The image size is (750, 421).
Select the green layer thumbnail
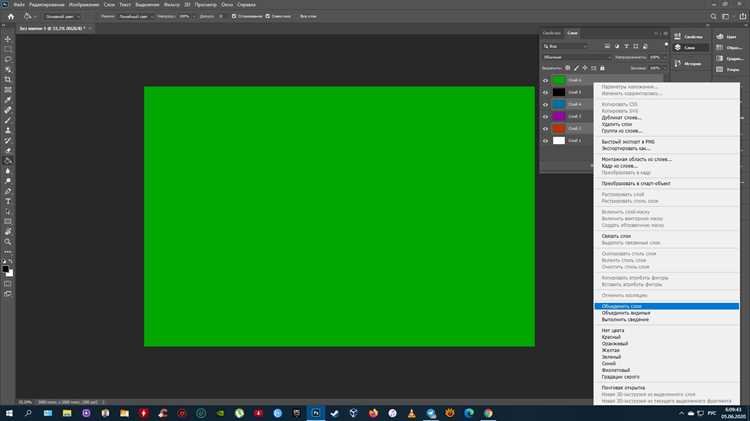[x=559, y=80]
